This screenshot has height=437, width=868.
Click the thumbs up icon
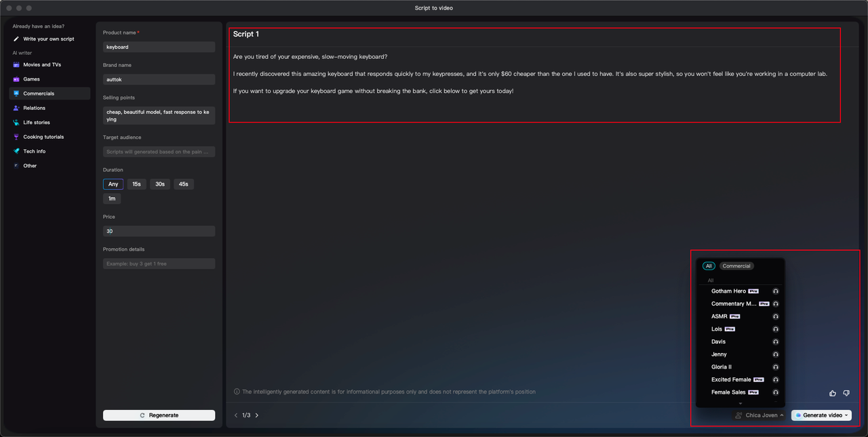[x=833, y=393]
